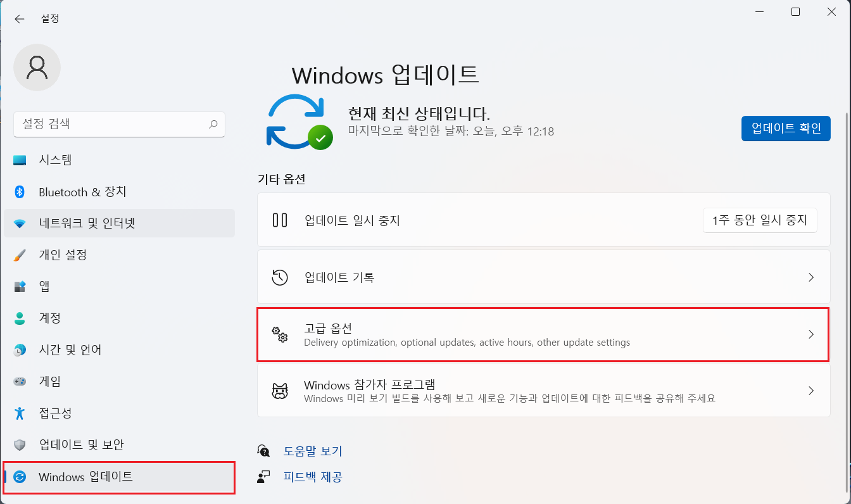Viewport: 851px width, 504px height.
Task: Click the gears icon for 고급 옵션
Action: (279, 334)
